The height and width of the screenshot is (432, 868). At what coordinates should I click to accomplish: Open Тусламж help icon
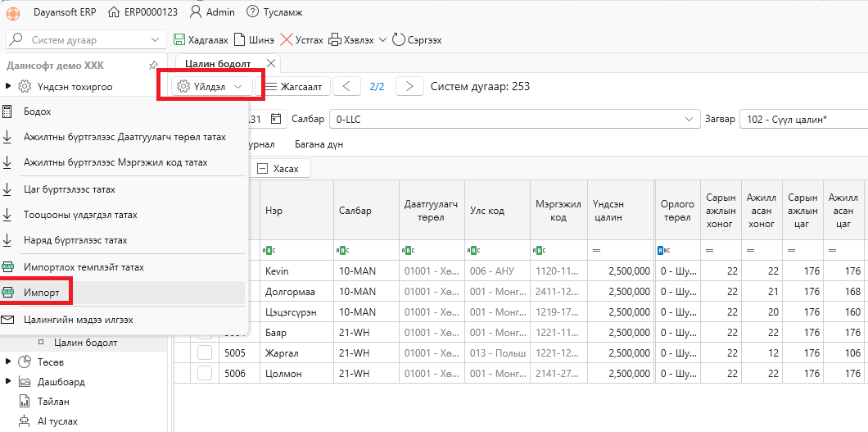(252, 11)
